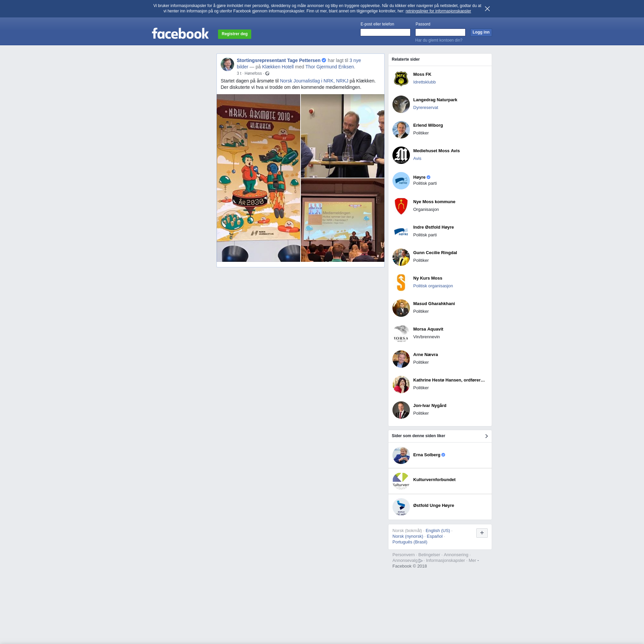Click Tage Pettersen's profile picture
Image resolution: width=644 pixels, height=644 pixels.
[x=227, y=64]
